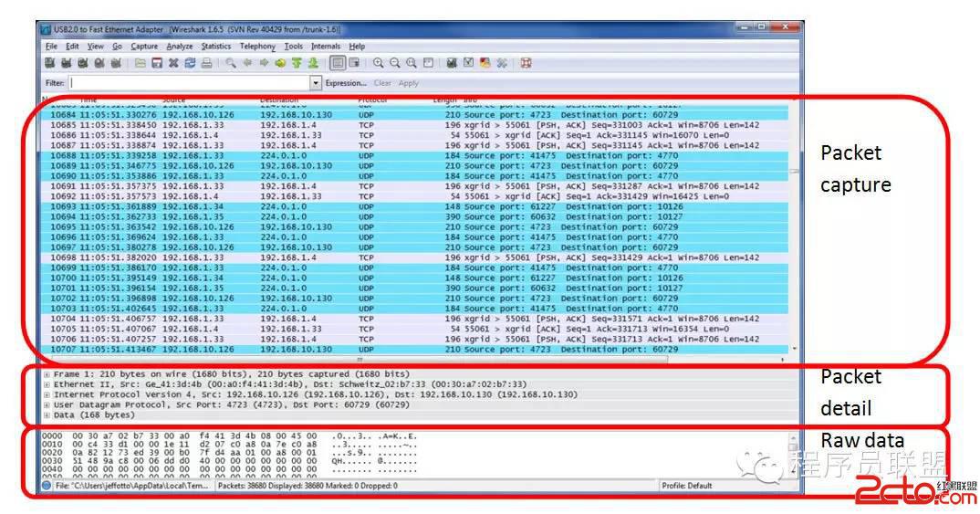Open the Capture menu
This screenshot has width=980, height=514.
pos(144,47)
